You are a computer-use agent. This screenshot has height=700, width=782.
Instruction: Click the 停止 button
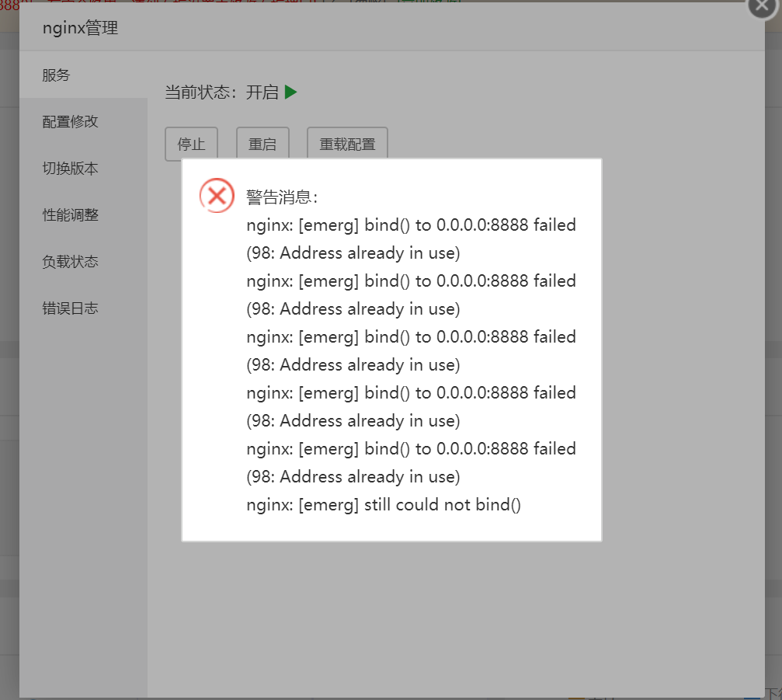[192, 145]
